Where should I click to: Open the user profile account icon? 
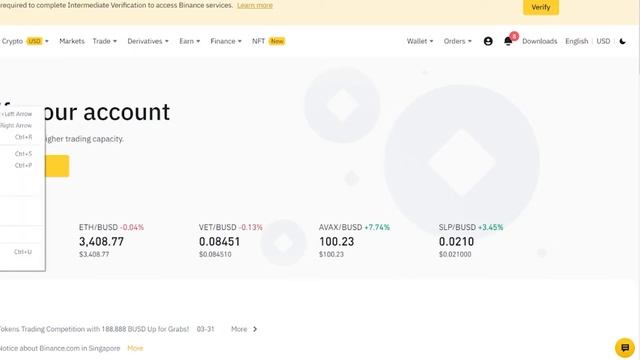tap(488, 41)
